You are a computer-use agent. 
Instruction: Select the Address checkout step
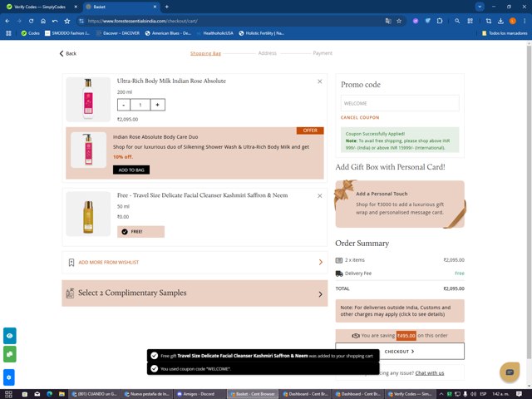tap(268, 53)
